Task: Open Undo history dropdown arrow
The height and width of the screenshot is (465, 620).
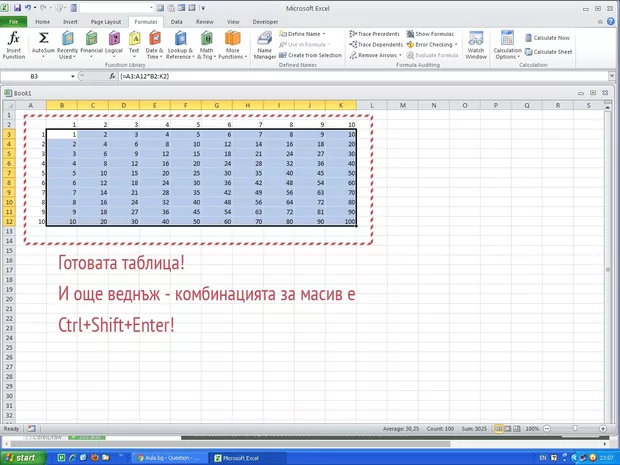Action: click(x=35, y=8)
